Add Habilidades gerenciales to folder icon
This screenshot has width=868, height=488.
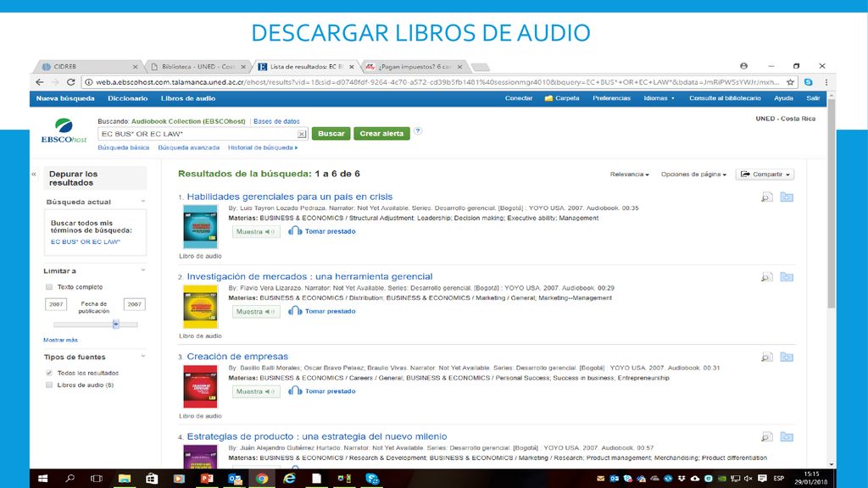[787, 197]
